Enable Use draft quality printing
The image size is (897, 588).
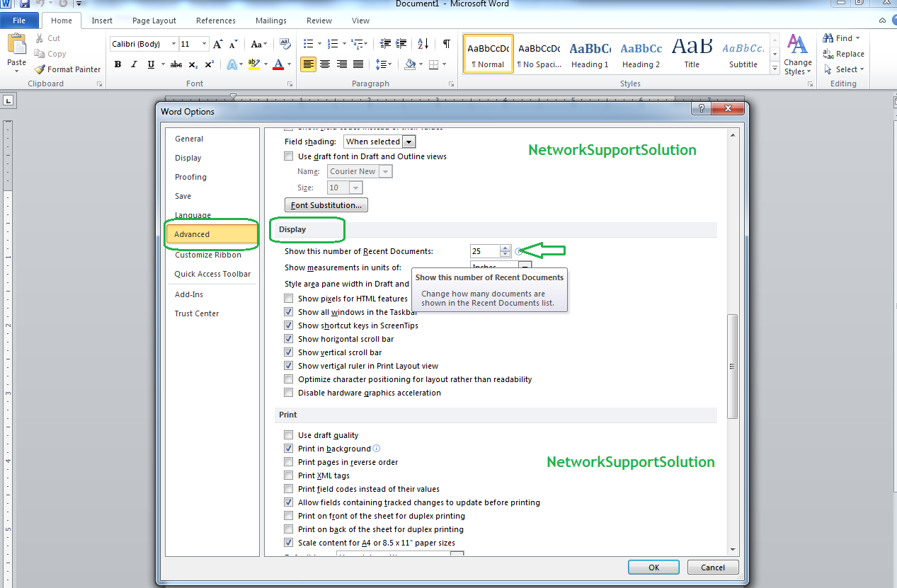click(288, 435)
